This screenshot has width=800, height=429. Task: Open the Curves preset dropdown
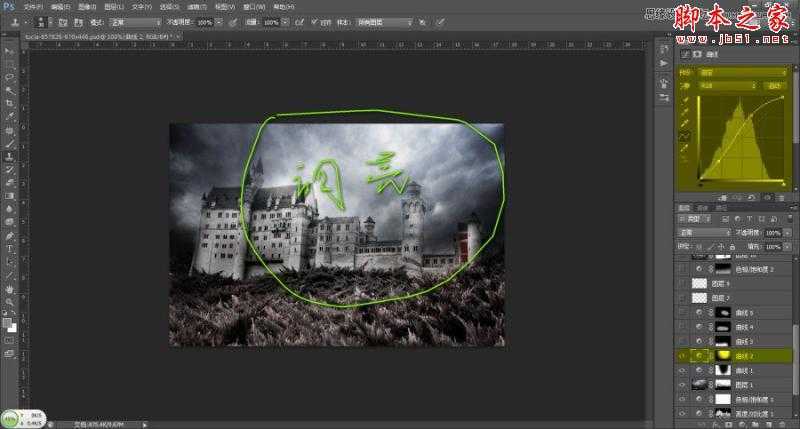coord(744,73)
